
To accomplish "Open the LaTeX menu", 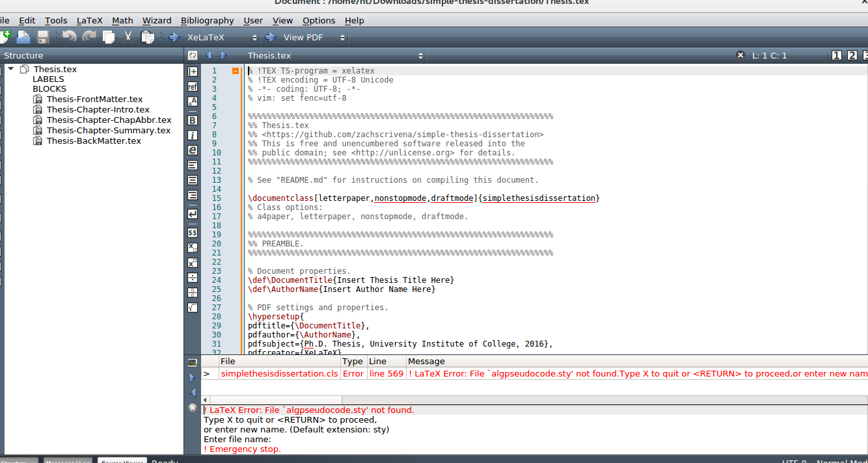I will point(90,20).
